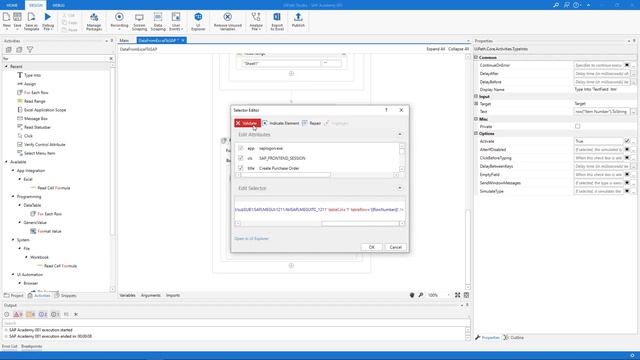Collapse the App Integration tree node
The height and width of the screenshot is (360, 640).
click(13, 171)
